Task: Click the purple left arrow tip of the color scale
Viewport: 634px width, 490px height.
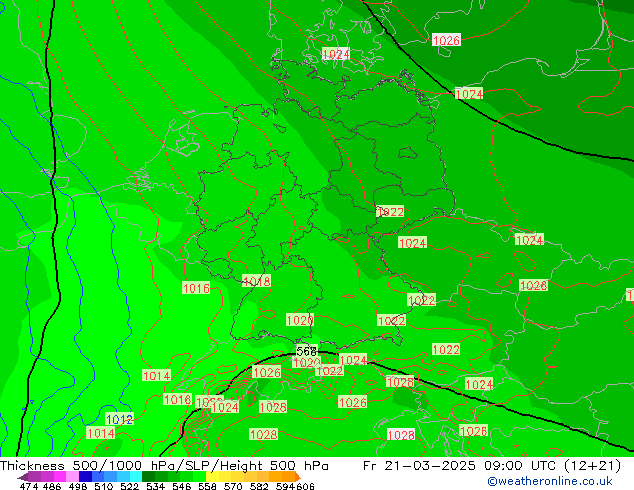Action: click(22, 477)
